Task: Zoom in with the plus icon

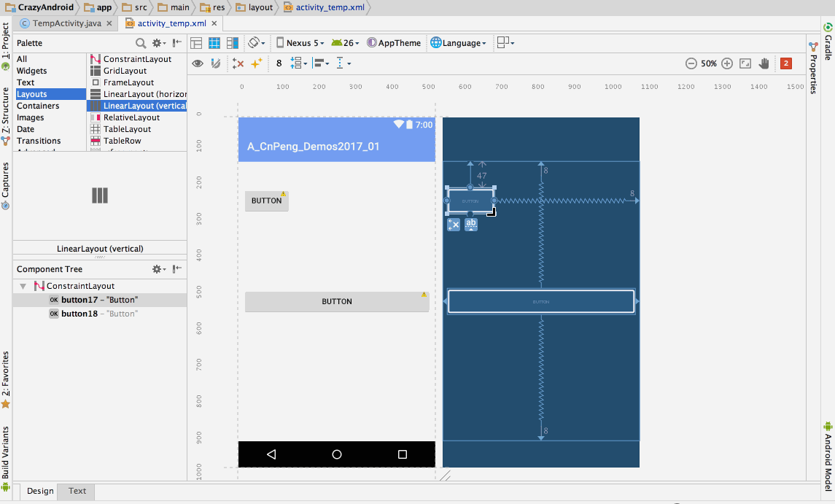Action: click(x=727, y=63)
